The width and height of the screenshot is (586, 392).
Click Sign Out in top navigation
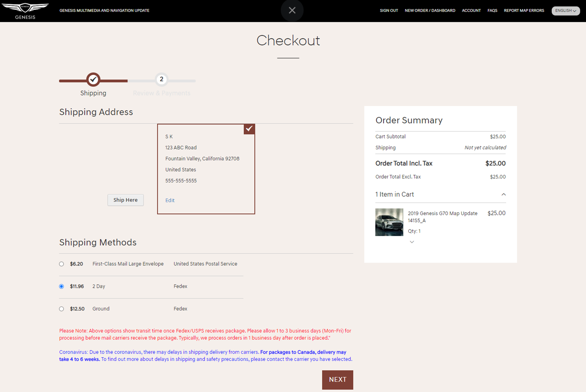coord(389,11)
